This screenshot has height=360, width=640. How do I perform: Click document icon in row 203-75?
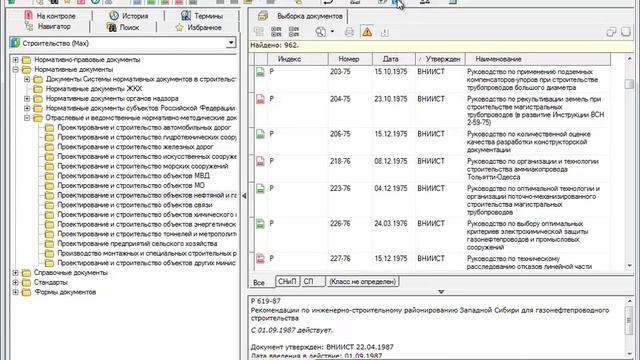[260, 72]
